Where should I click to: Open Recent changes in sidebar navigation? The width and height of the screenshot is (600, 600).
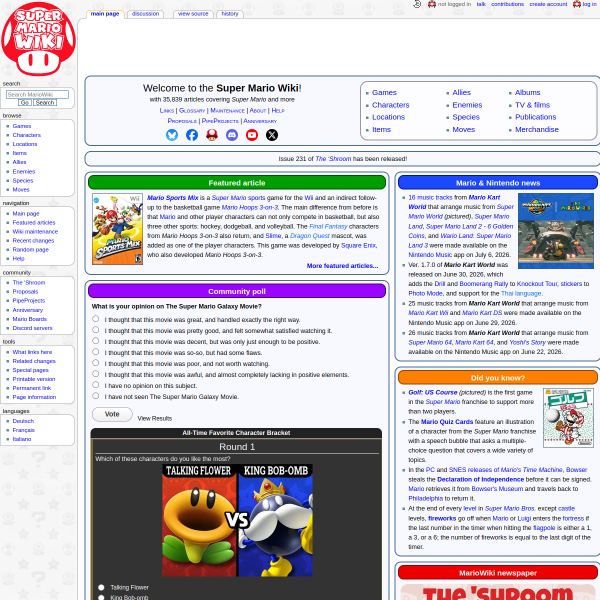point(33,241)
